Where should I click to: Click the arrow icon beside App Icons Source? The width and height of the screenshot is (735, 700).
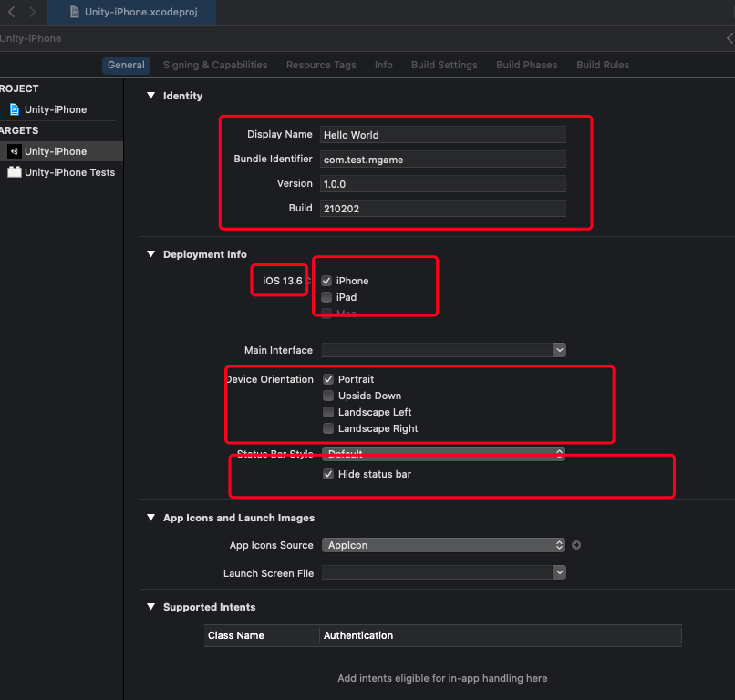point(575,544)
